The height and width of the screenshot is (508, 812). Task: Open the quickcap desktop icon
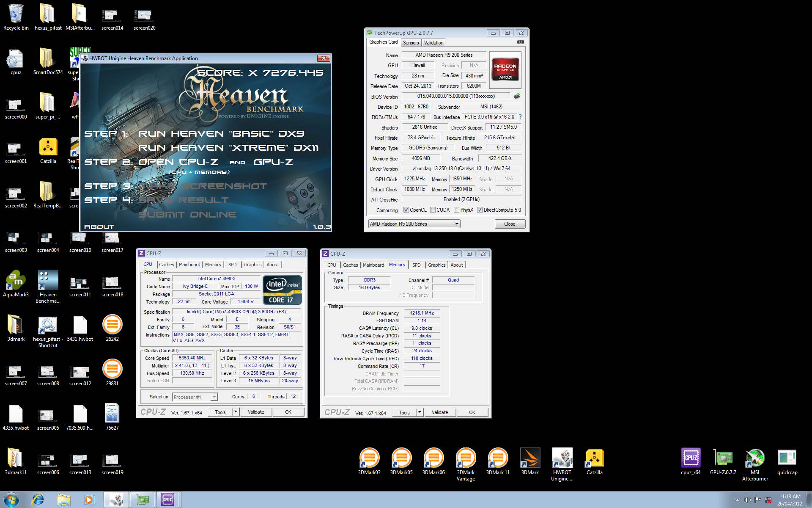coord(787,461)
